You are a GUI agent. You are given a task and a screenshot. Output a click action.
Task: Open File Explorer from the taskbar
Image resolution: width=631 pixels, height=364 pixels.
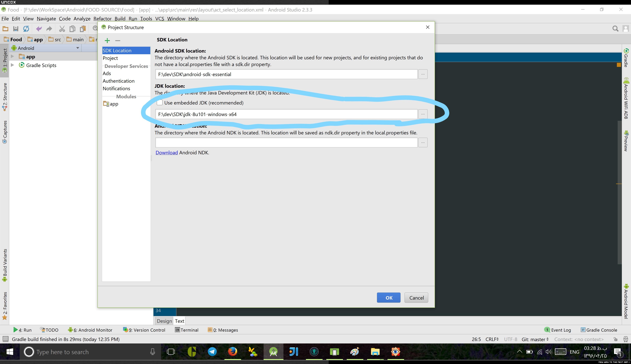click(x=375, y=352)
